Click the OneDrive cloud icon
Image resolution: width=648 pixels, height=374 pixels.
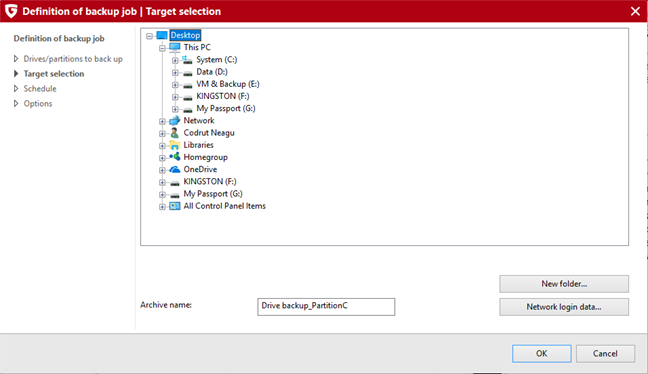pos(175,169)
